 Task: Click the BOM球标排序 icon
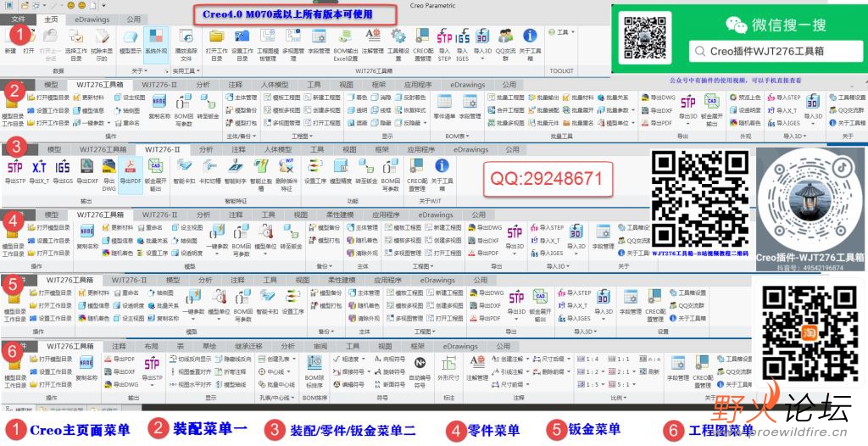click(314, 372)
